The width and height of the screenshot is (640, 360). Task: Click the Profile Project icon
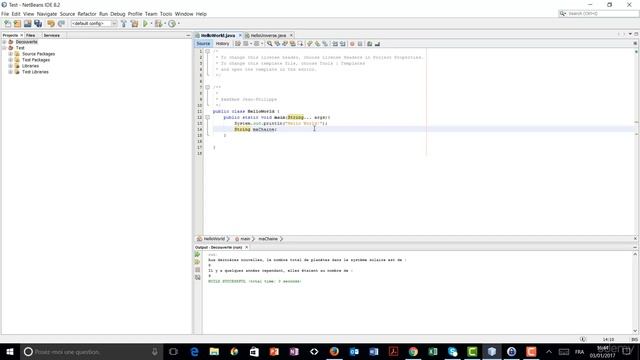[172, 24]
